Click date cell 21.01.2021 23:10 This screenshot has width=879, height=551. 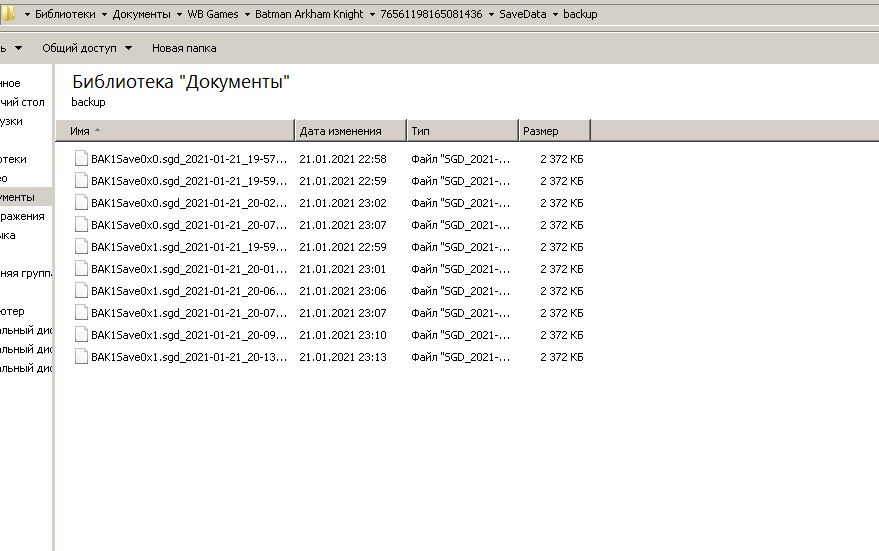(343, 335)
